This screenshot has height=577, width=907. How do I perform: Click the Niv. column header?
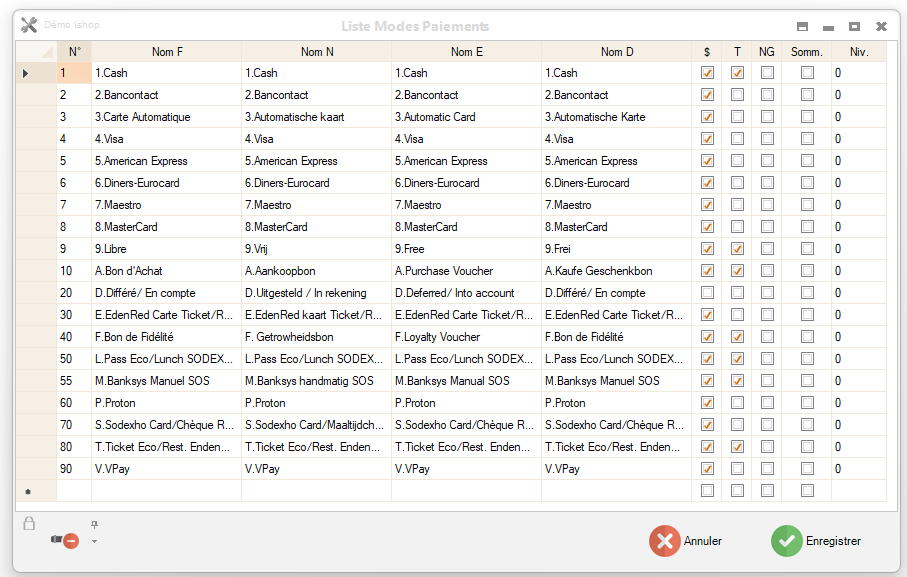point(858,52)
